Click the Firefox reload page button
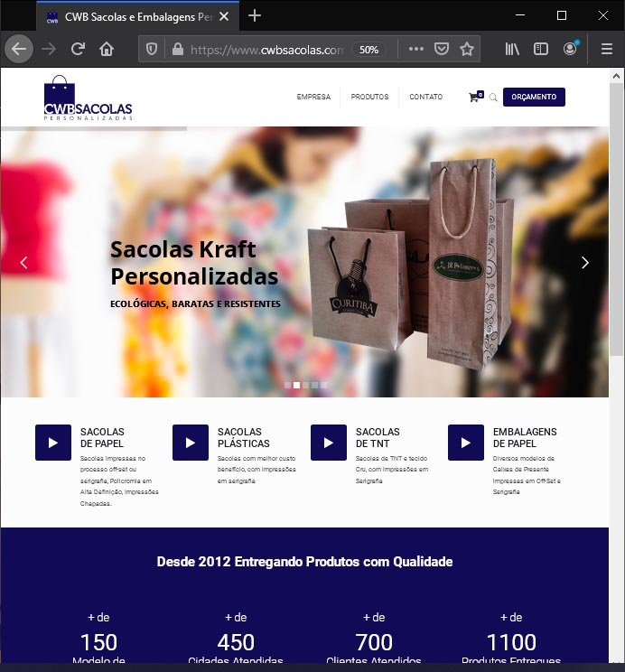Image resolution: width=625 pixels, height=672 pixels. coord(79,49)
